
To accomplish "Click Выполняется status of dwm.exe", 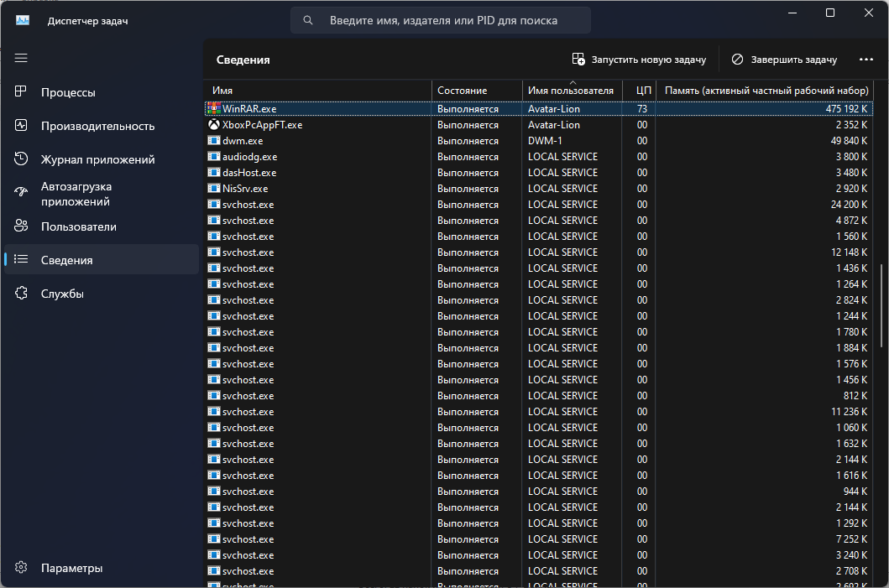I will tap(468, 140).
